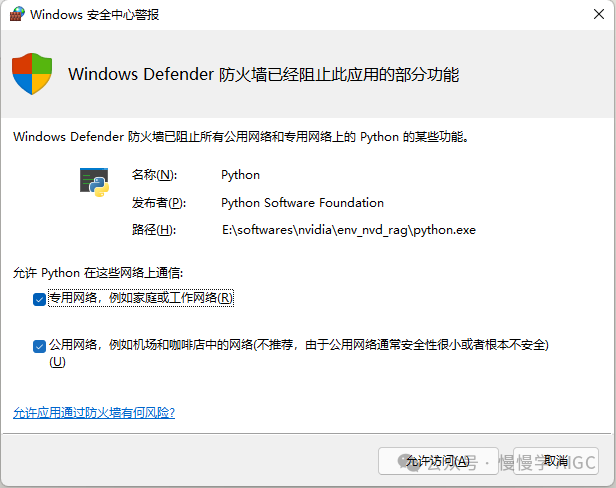This screenshot has height=488, width=616.
Task: Click the firewall blocked features heading text
Action: [263, 75]
